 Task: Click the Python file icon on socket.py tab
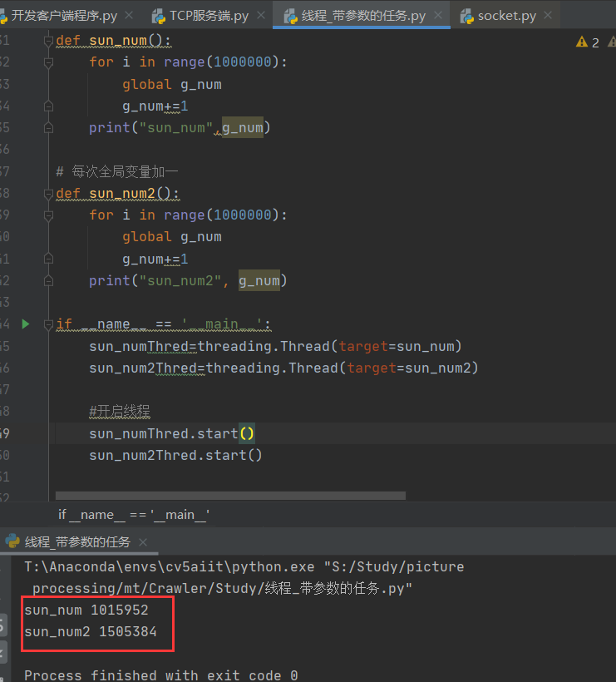coord(467,17)
